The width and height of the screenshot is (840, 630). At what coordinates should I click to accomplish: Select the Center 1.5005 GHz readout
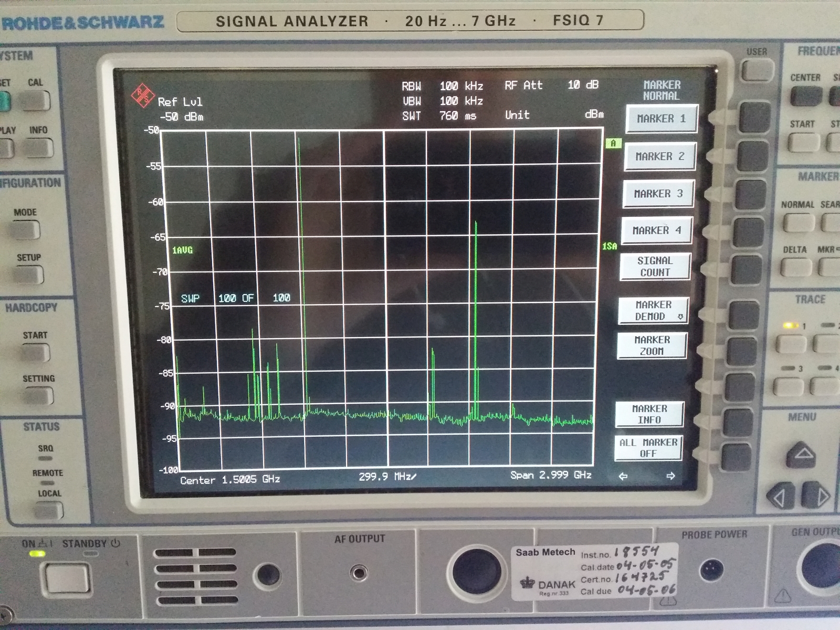(x=230, y=480)
